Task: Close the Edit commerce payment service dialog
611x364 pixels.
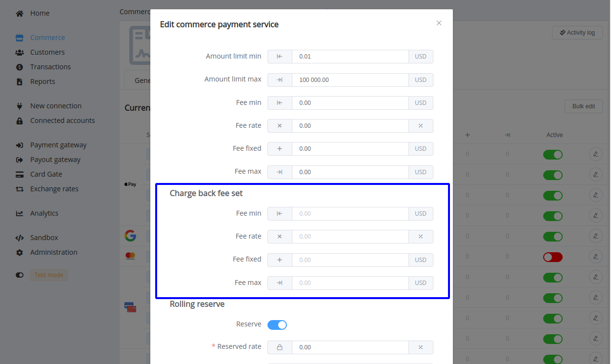Action: tap(439, 23)
